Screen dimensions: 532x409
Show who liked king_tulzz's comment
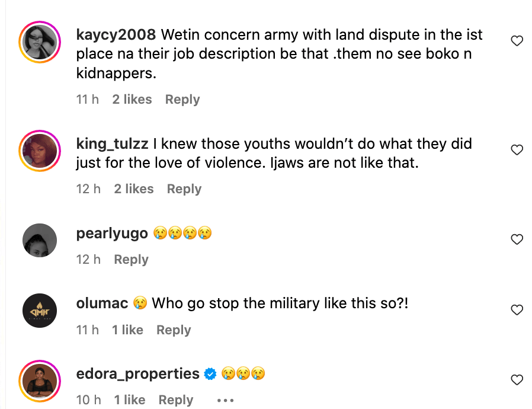(x=133, y=189)
